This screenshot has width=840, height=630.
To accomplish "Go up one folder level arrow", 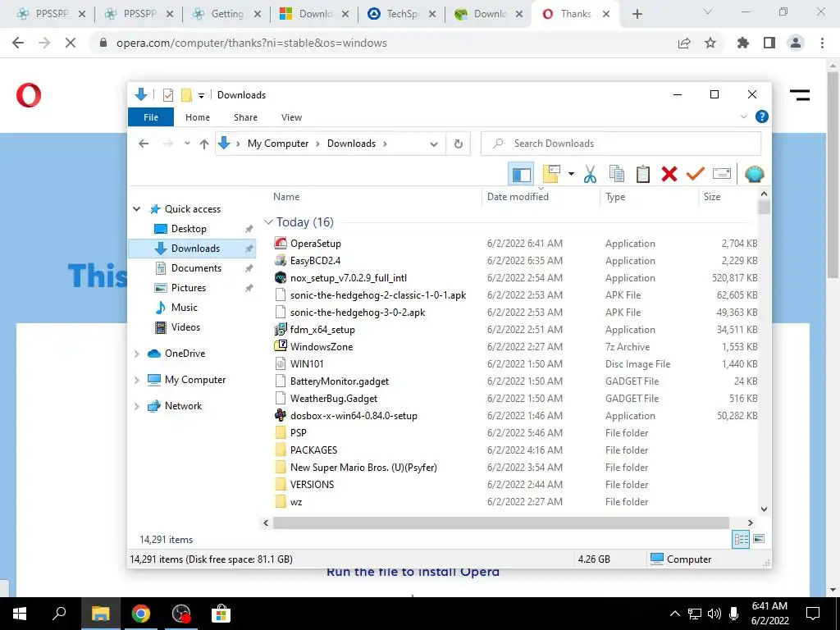I will (203, 144).
